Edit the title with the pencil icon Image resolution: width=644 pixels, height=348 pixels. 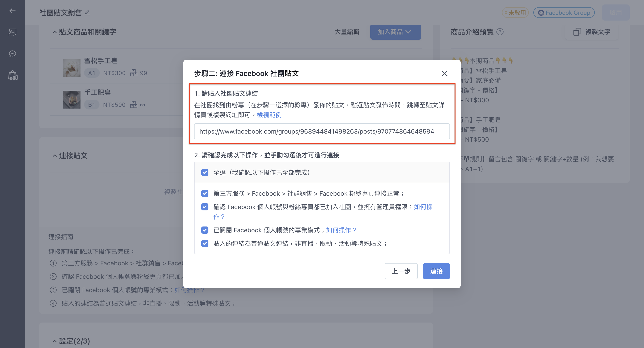(87, 13)
